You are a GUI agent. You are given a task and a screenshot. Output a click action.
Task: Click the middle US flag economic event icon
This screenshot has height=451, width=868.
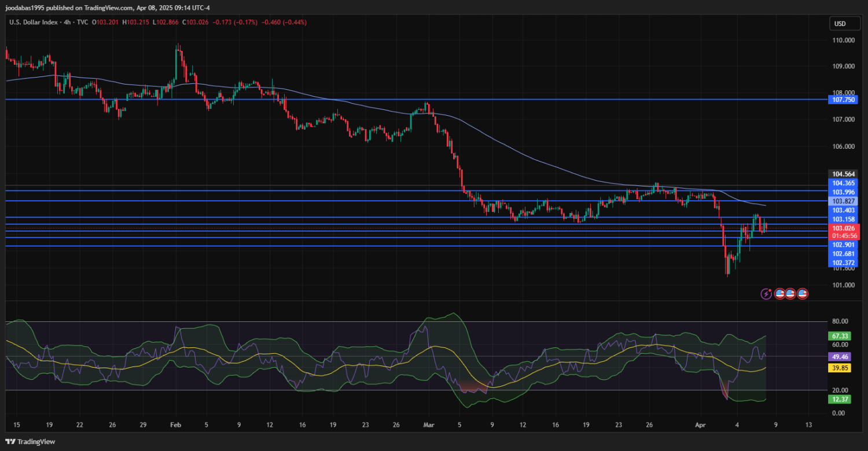[x=790, y=294]
